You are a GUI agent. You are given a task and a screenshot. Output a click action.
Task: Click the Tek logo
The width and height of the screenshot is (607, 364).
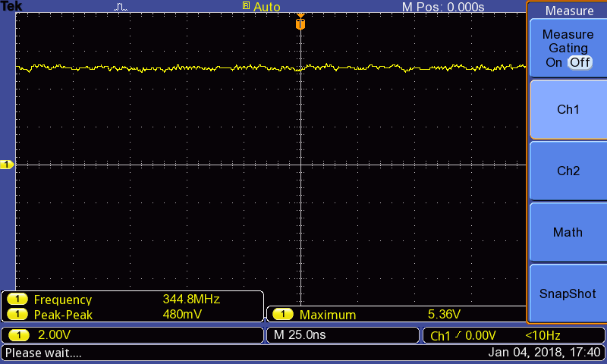11,6
